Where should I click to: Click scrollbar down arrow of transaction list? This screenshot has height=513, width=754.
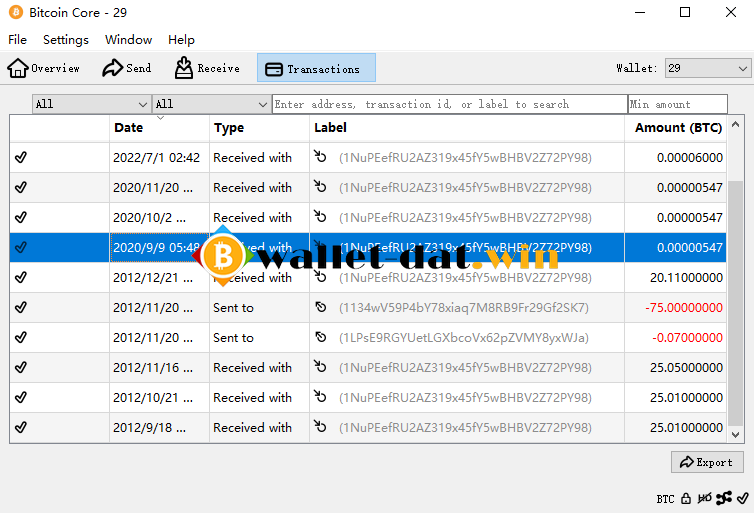(735, 434)
